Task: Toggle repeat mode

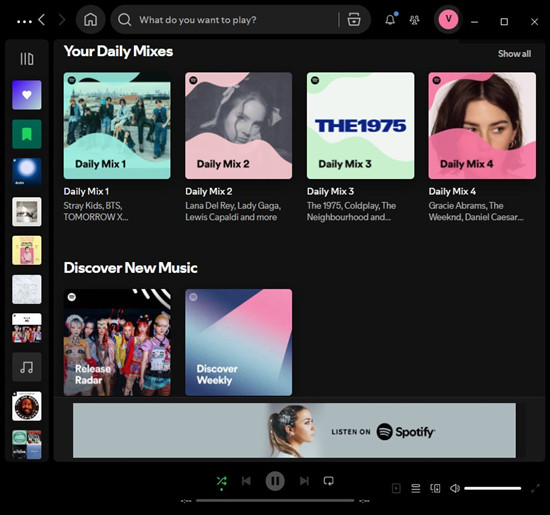Action: click(x=329, y=481)
